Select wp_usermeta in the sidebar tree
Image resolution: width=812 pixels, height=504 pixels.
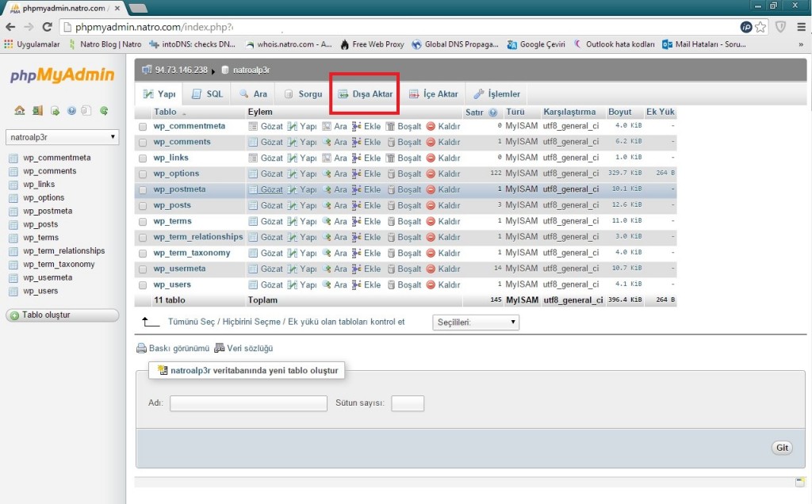(x=48, y=277)
